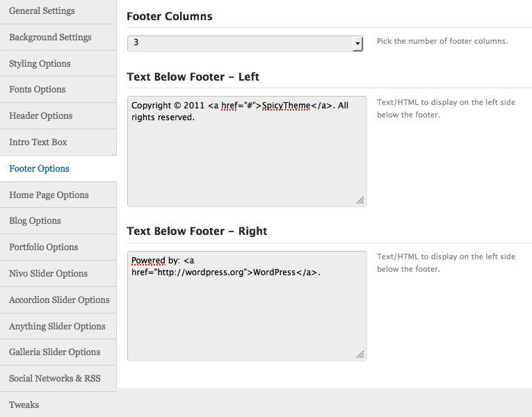Open Styling Options in sidebar
The height and width of the screenshot is (417, 532).
(40, 64)
